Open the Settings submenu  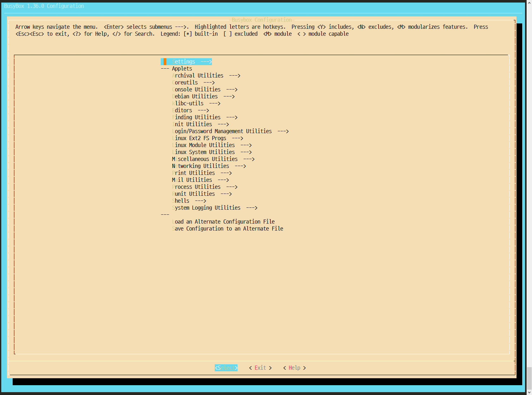click(x=186, y=62)
